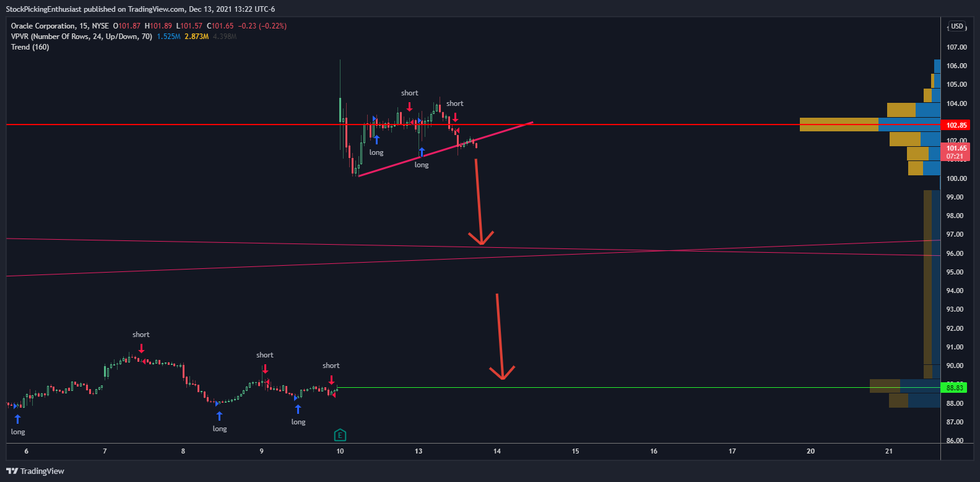Click date 7 on time axis

click(105, 451)
